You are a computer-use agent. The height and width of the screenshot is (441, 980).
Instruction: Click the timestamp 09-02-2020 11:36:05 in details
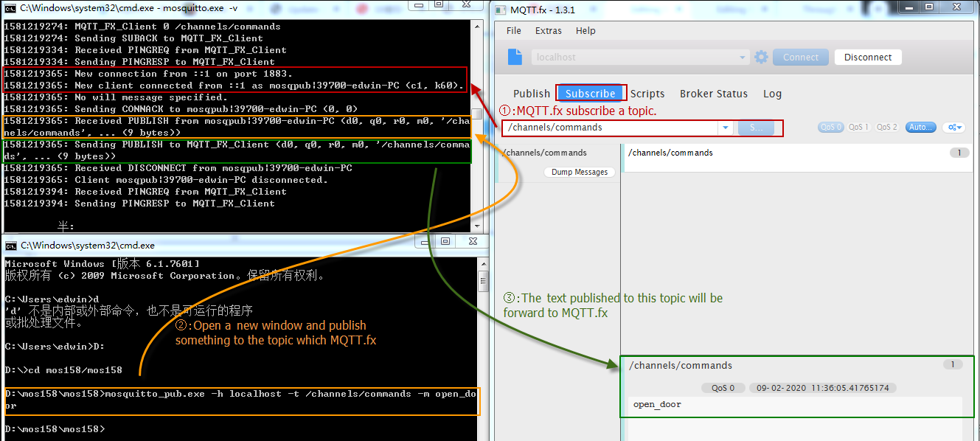tap(822, 388)
